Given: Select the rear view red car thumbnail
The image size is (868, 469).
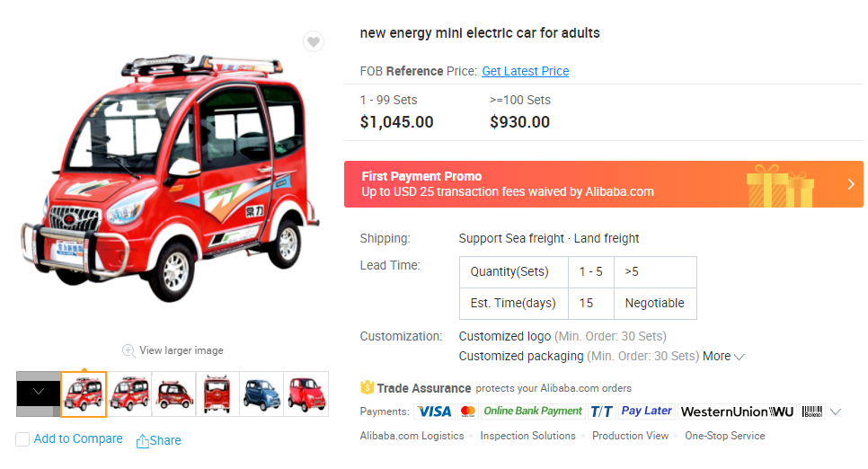Looking at the screenshot, I should [x=217, y=394].
